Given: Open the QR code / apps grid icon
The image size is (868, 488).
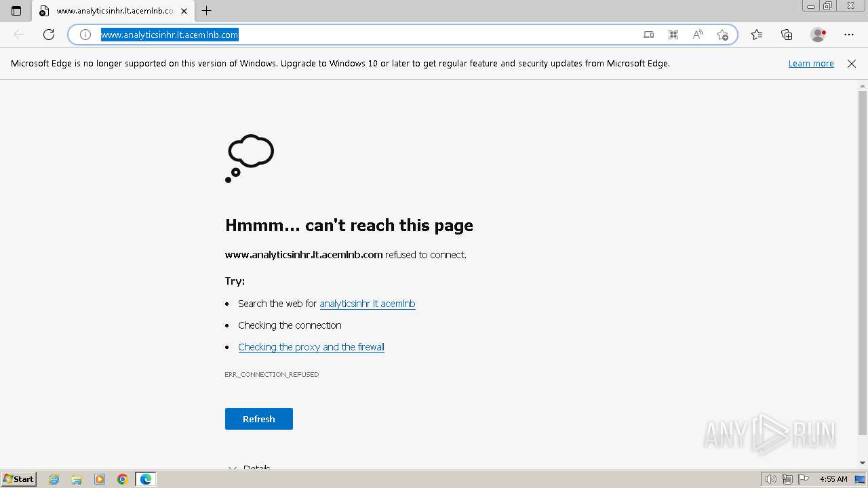Looking at the screenshot, I should [673, 35].
